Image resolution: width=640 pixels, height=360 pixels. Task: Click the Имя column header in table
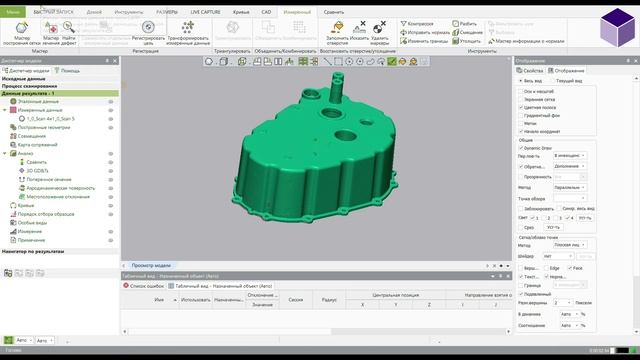click(x=159, y=300)
